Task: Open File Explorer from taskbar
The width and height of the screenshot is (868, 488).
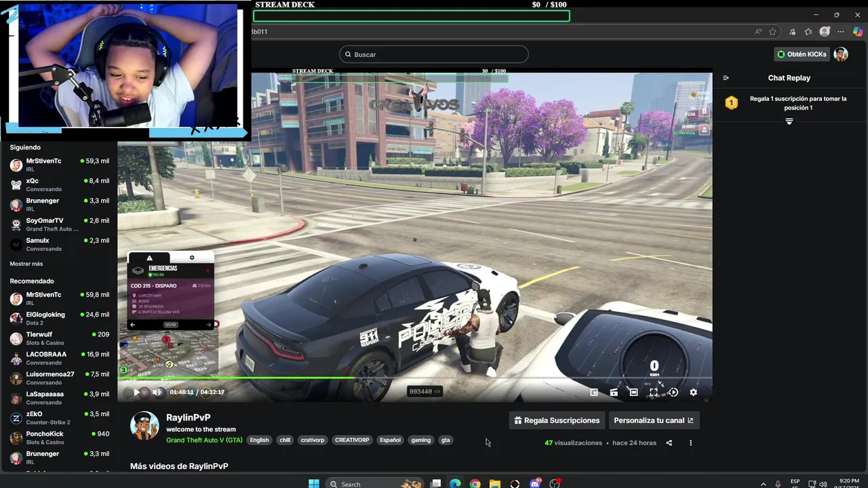Action: coord(495,483)
